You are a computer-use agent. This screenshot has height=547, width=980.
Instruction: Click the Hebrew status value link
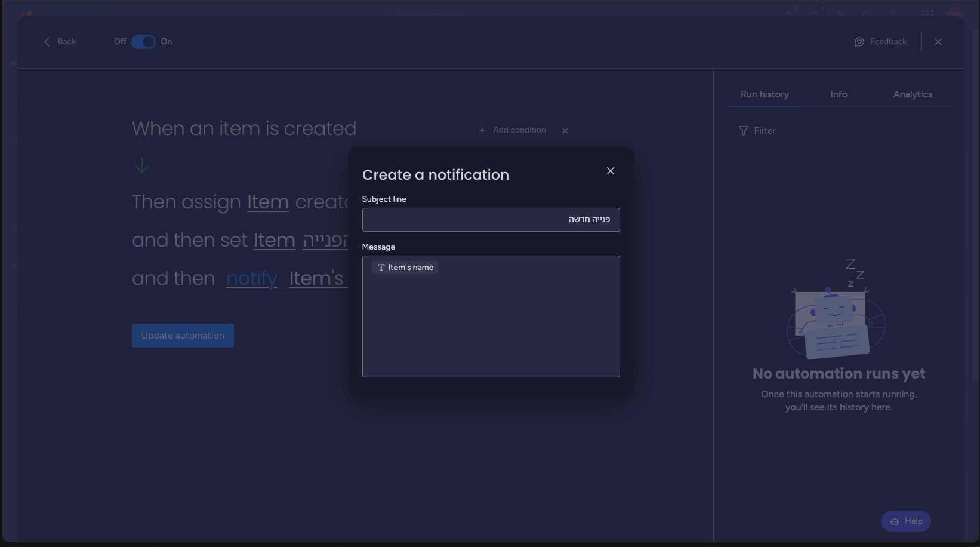(325, 240)
